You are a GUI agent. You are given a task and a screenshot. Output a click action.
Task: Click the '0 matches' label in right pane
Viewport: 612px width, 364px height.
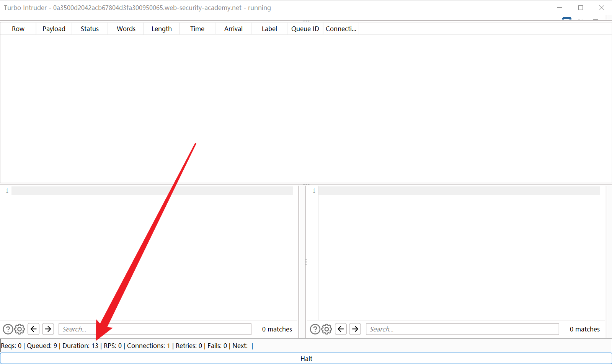tap(585, 329)
